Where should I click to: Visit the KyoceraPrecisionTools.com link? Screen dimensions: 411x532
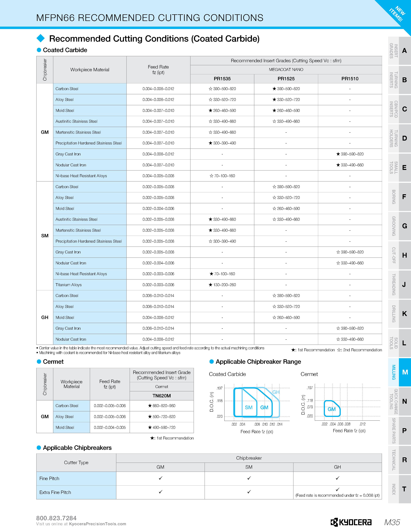click(x=98, y=524)
